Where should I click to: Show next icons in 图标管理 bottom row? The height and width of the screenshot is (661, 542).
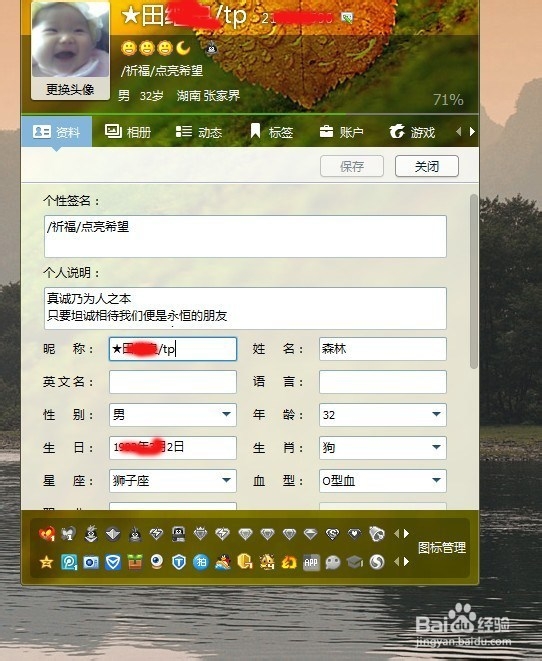point(406,562)
